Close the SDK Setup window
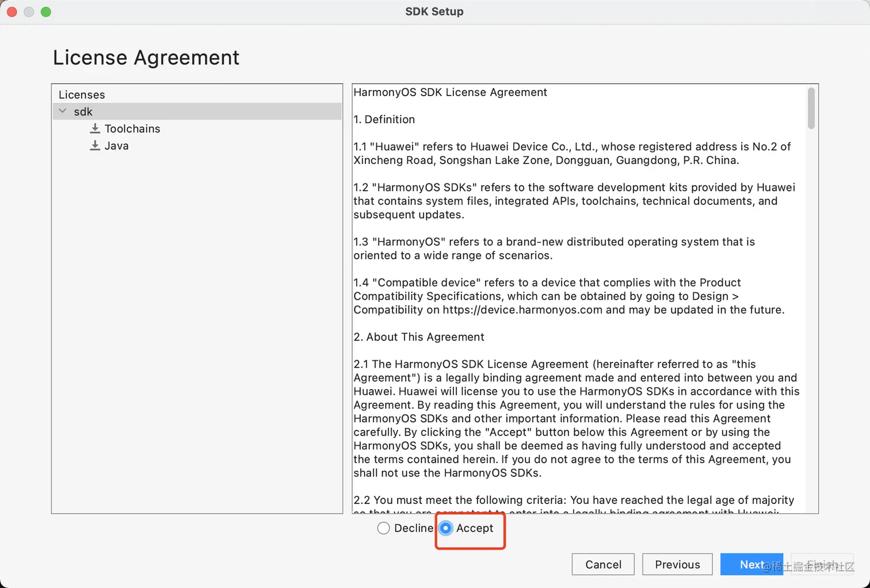 (12, 12)
